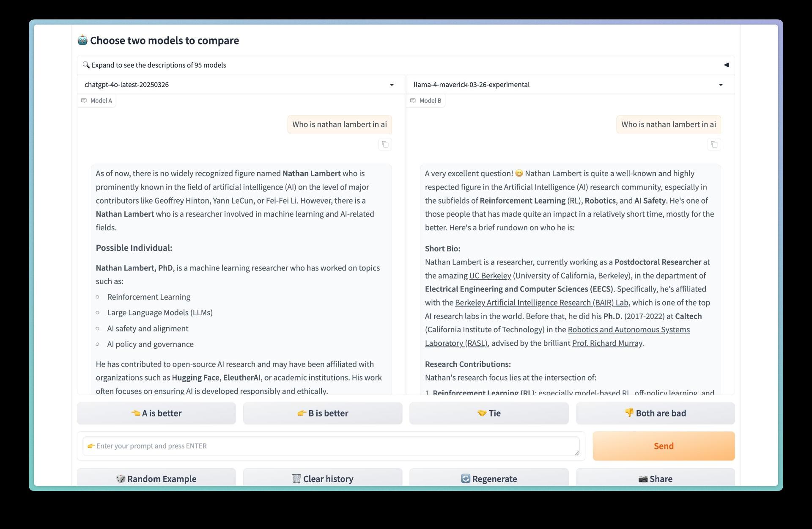Click the Model B chat label icon

click(413, 101)
